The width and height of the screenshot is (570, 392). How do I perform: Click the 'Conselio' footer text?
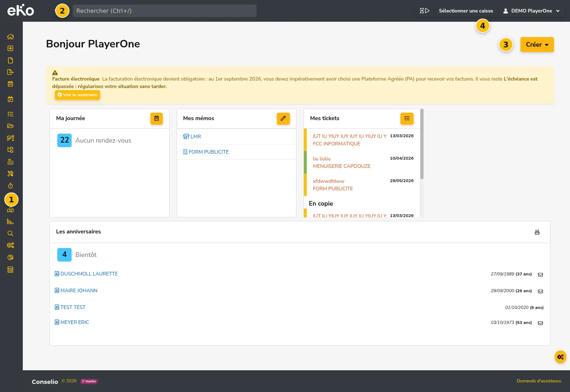point(45,382)
